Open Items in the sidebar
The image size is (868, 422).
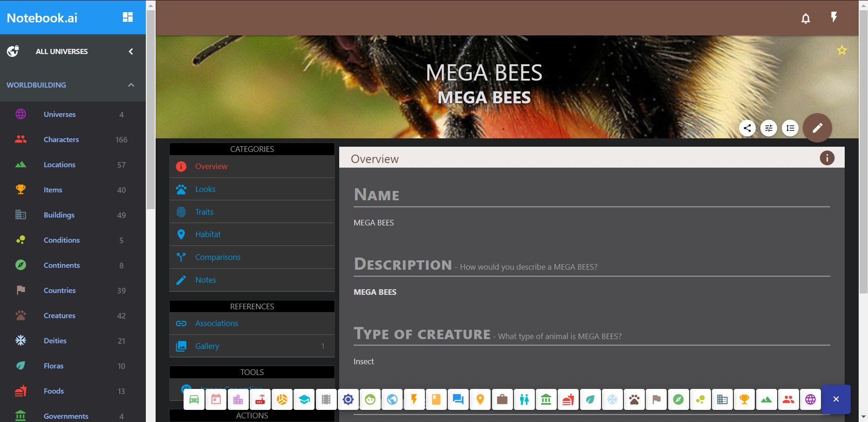tap(73, 190)
